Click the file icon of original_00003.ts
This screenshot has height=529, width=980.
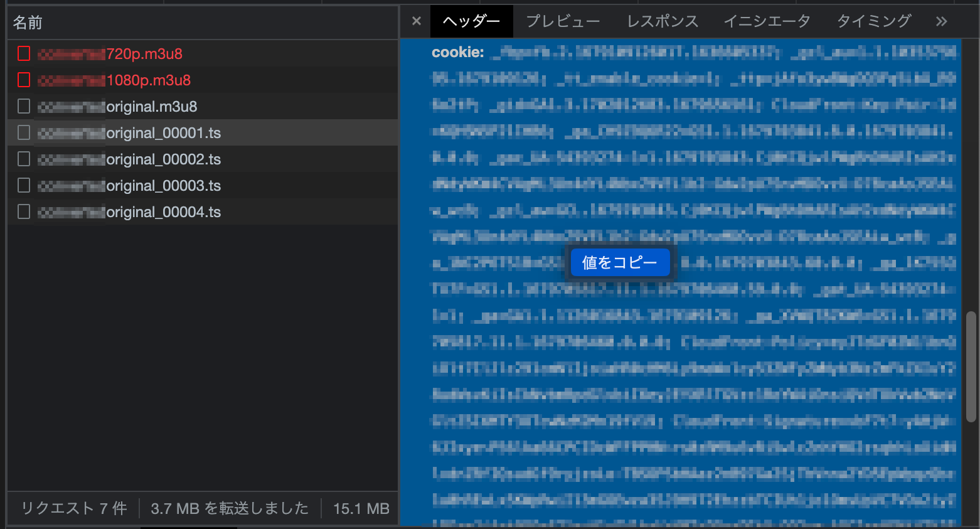pos(24,186)
